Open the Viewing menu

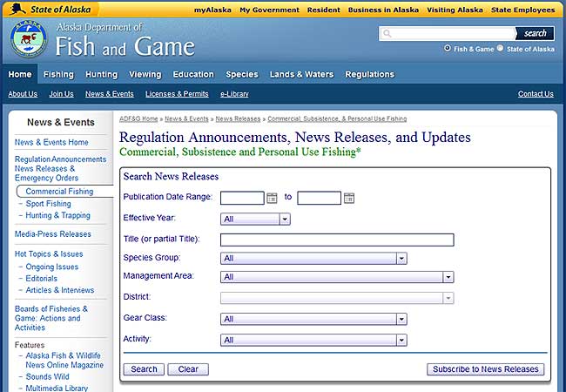(145, 74)
